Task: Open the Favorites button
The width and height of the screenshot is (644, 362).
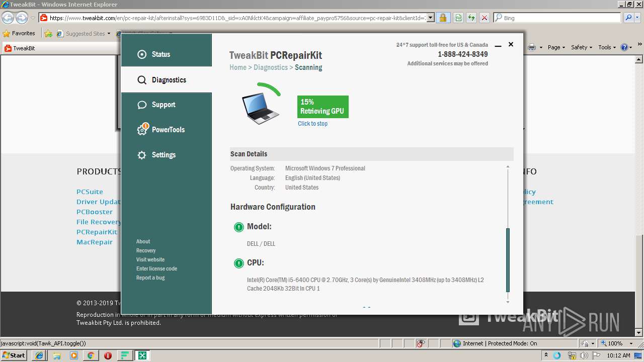Action: (19, 33)
